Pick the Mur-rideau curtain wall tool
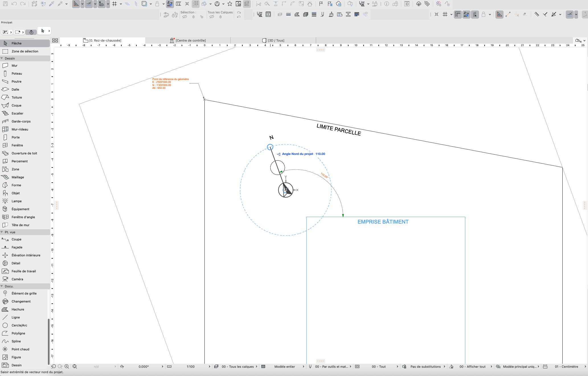The image size is (588, 376). tap(25, 129)
